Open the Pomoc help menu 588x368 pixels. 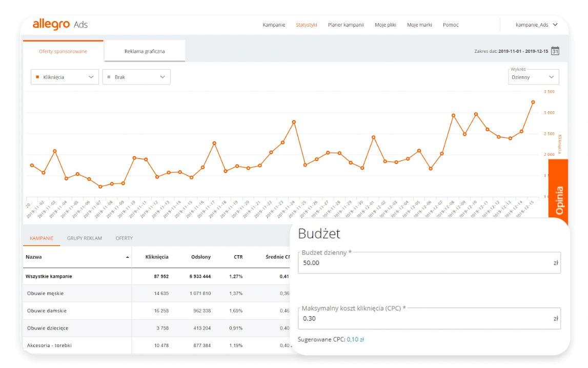click(451, 25)
